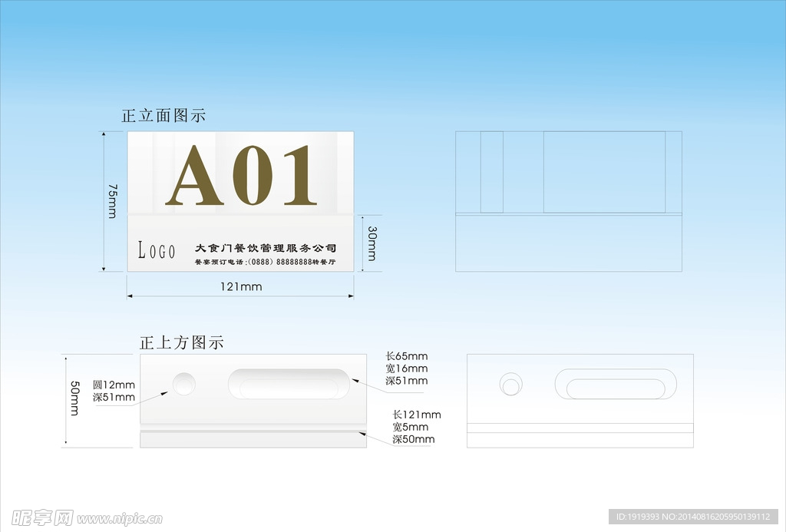This screenshot has height=532, width=786.
Task: Select the oblong slot in the shaded top view
Action: click(x=289, y=384)
